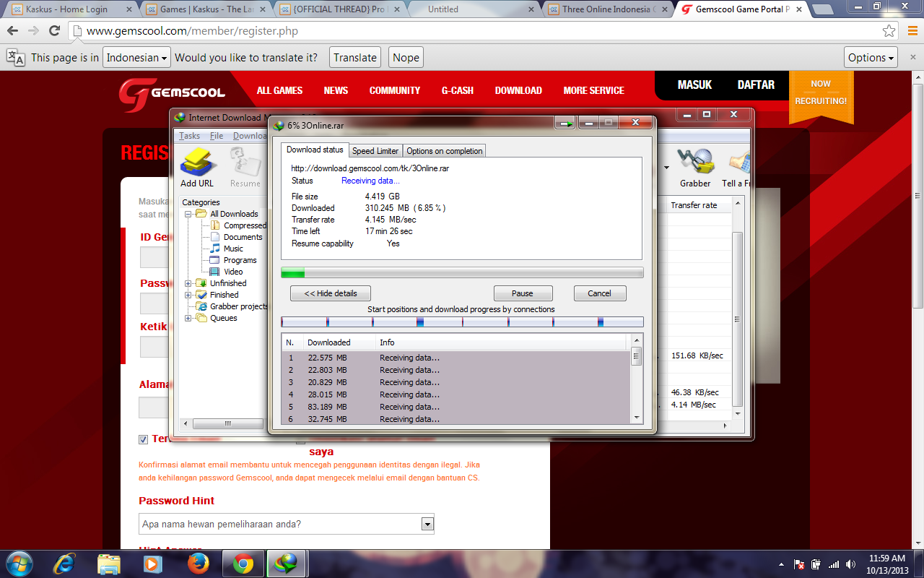Select connection row 5 with 83.189 MB
The image size is (924, 578).
456,407
